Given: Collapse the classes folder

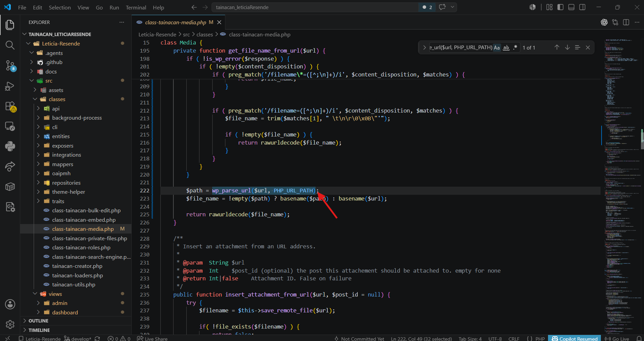Looking at the screenshot, I should 35,99.
